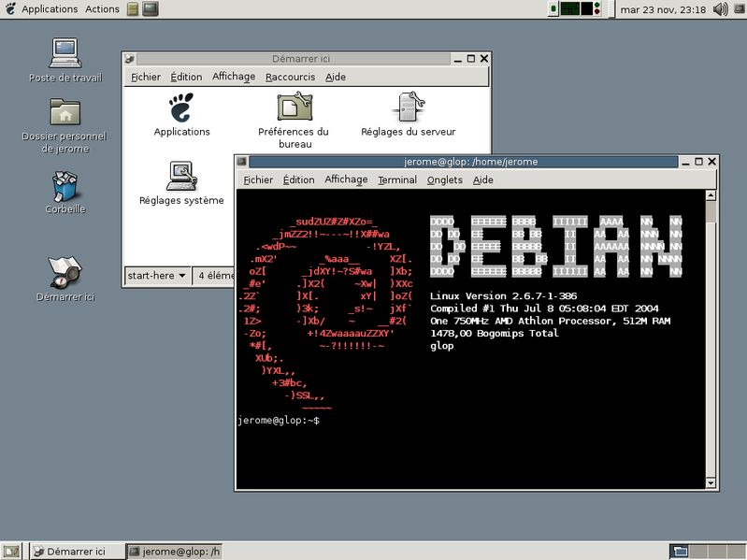Open the Onglets menu in terminal

coord(444,179)
